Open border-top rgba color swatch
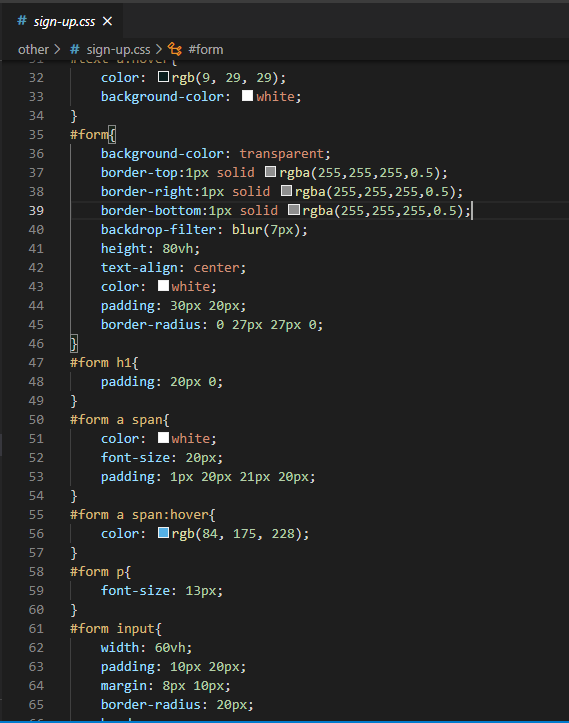This screenshot has width=569, height=723. 271,172
